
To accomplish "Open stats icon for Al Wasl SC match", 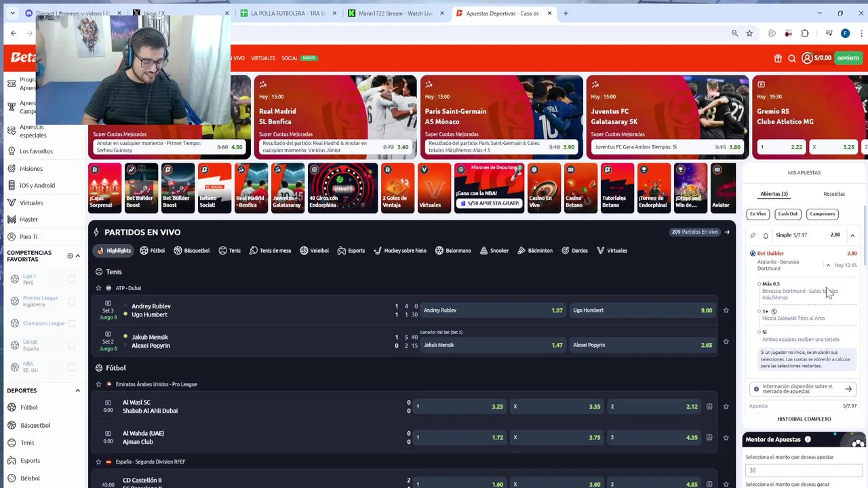I will pyautogui.click(x=709, y=407).
